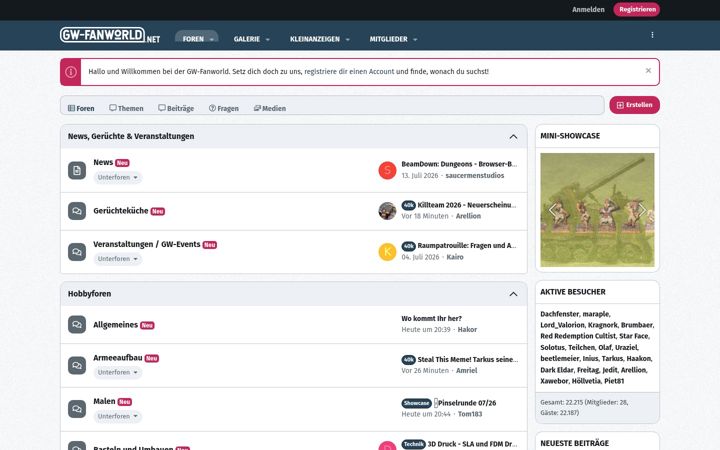Click the Allgemeines forum chat icon

pos(77,325)
